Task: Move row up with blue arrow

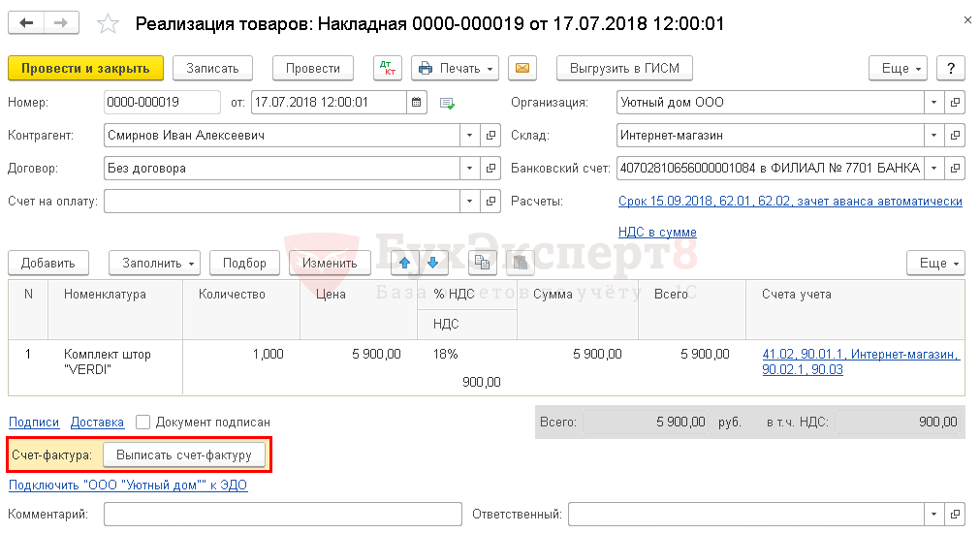Action: (405, 263)
